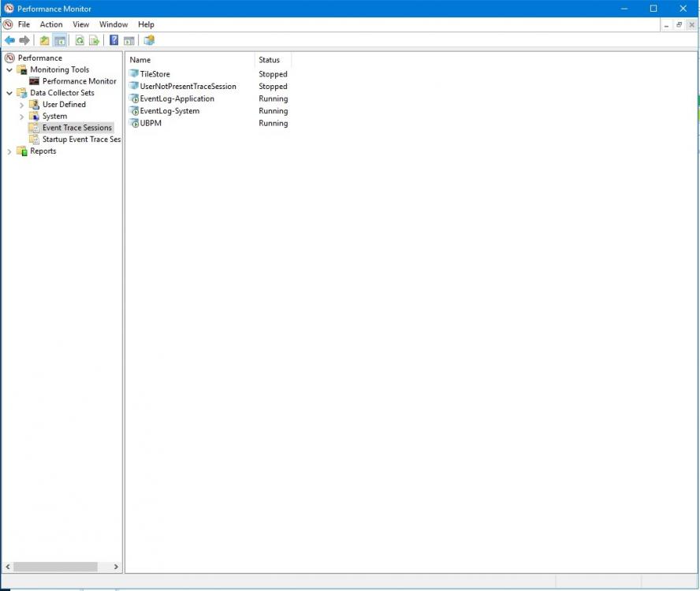Select Startup Event Trace Sessions node
Viewport: 700px width, 591px height.
[80, 139]
